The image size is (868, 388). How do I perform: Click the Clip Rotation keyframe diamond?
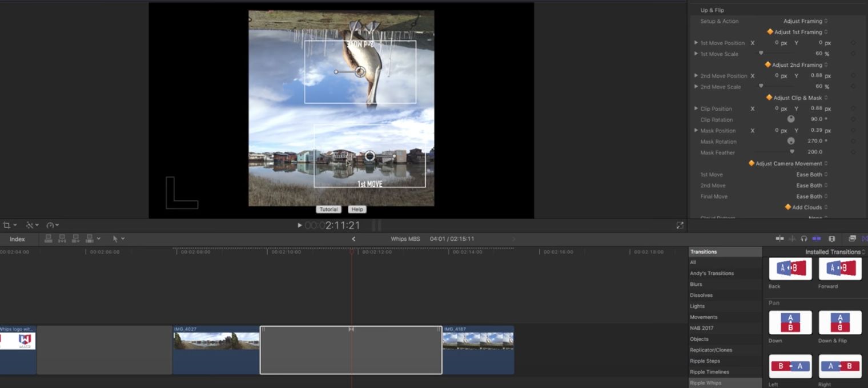[x=853, y=119]
